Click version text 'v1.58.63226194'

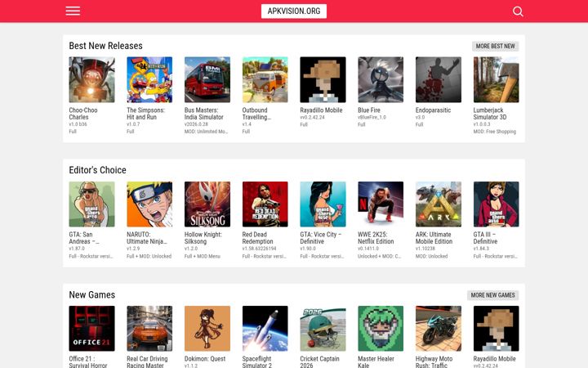pos(259,249)
